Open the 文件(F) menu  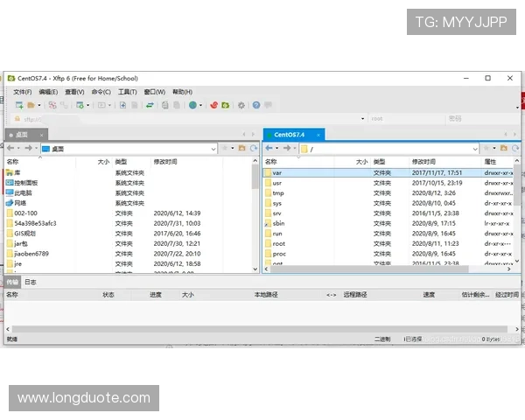click(x=22, y=91)
